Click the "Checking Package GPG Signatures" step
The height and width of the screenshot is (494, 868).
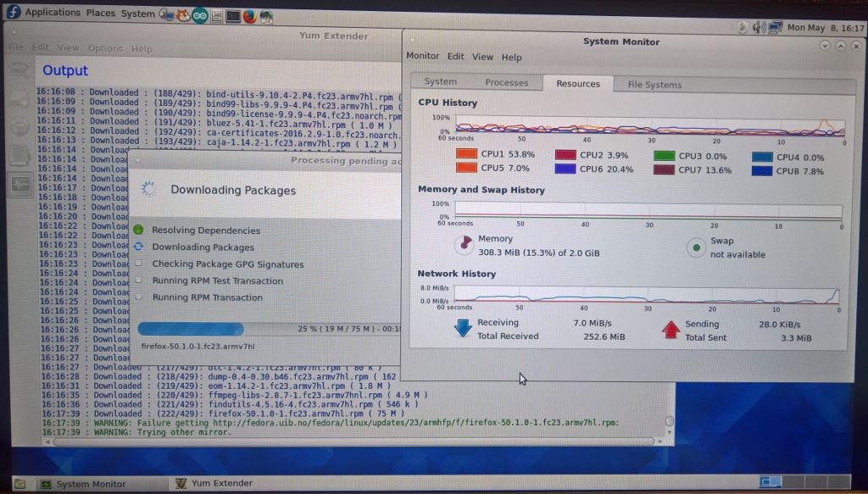227,264
